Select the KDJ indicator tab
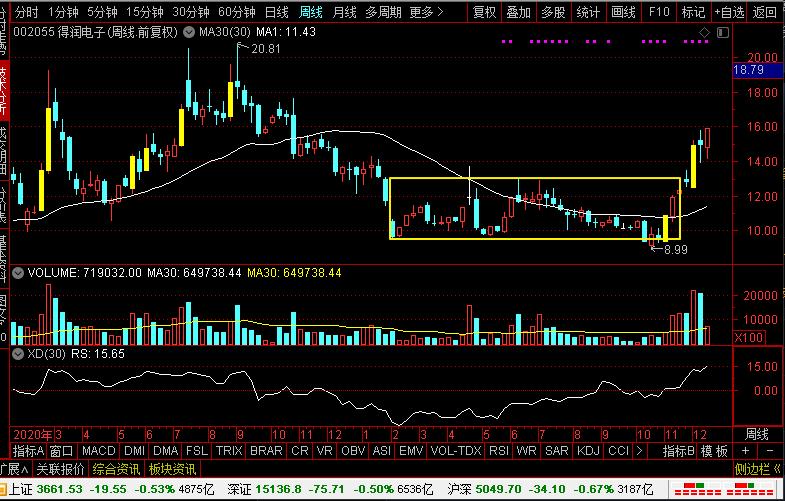 589,451
